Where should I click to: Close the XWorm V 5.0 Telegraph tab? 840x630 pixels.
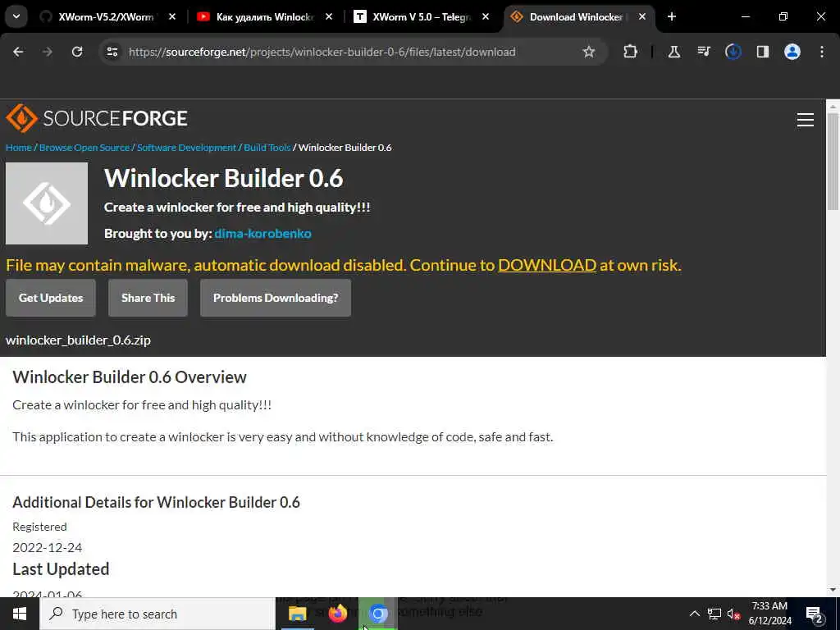[x=486, y=16]
